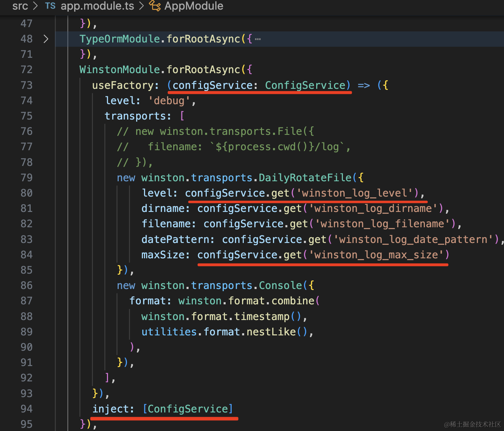Click the AppModule class symbol icon
Viewport: 504px width, 431px height.
coord(155,6)
